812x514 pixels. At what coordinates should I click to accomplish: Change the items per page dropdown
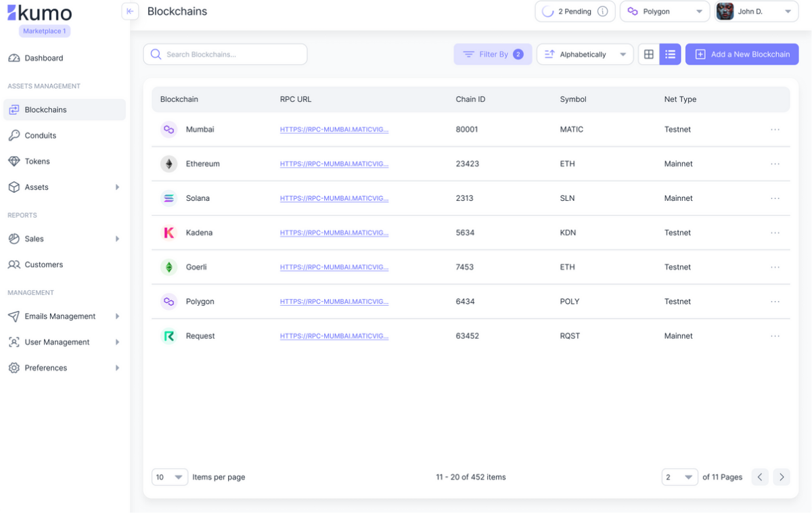point(169,477)
